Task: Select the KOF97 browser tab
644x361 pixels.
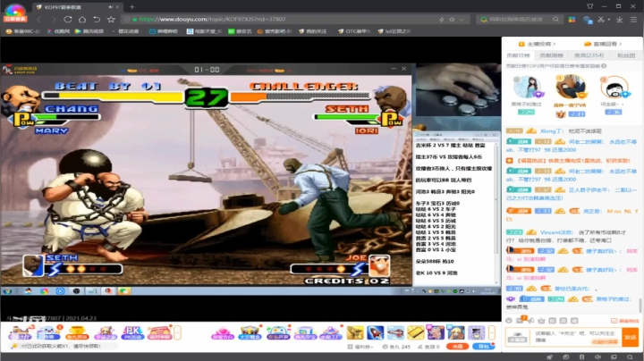Action: click(x=77, y=7)
